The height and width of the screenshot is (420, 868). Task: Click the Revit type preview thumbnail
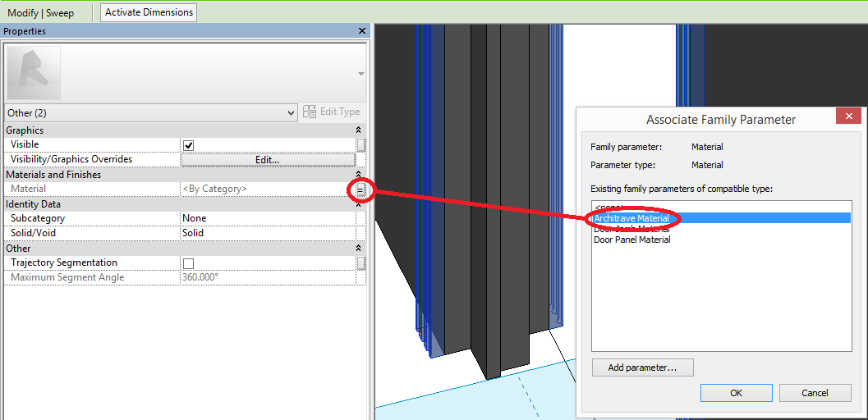33,73
